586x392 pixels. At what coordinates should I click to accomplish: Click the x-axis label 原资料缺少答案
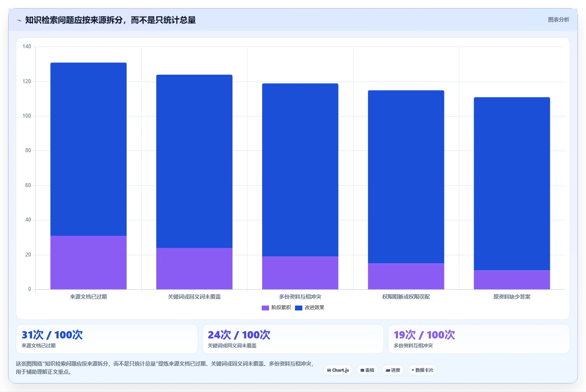coord(512,297)
